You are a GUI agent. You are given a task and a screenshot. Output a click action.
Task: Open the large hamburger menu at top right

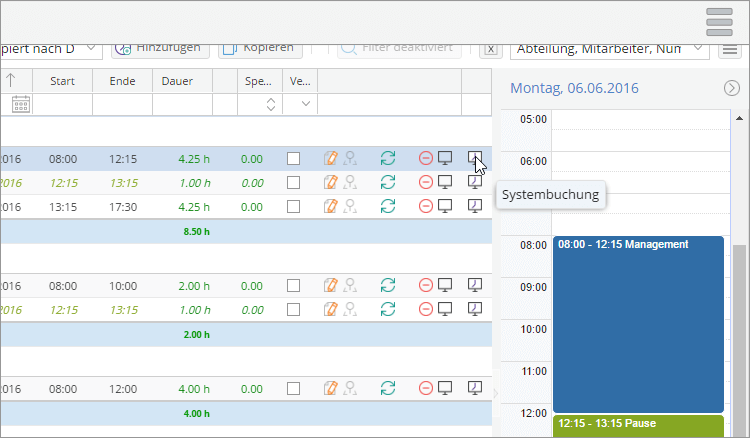pyautogui.click(x=720, y=22)
